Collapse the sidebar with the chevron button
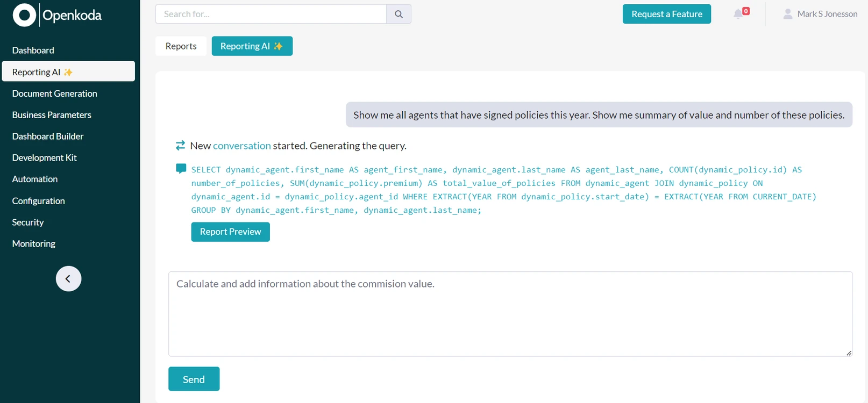 point(68,278)
